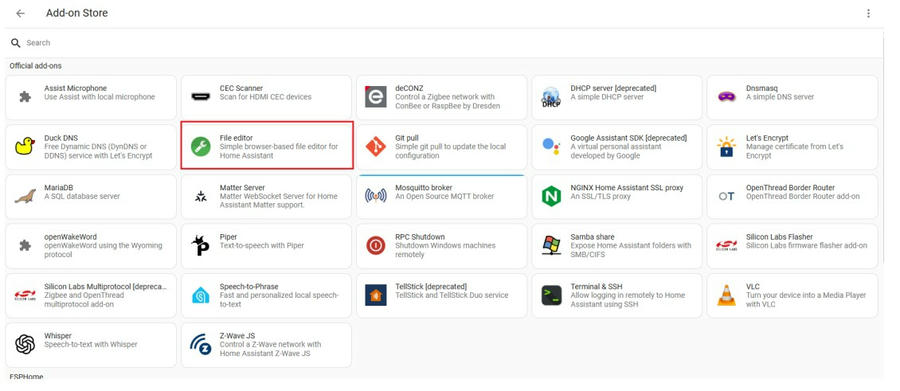Open the Mosquitto broker add-on title
Viewport: 900px width, 391px height.
(424, 188)
